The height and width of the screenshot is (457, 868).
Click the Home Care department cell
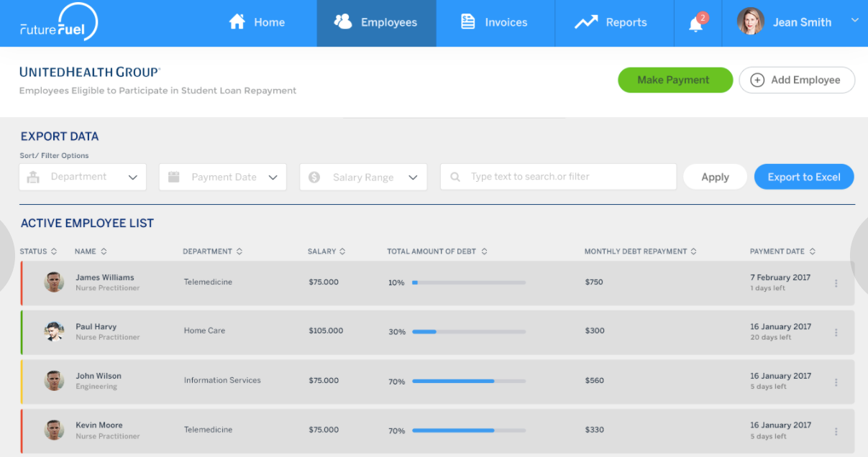pos(204,331)
